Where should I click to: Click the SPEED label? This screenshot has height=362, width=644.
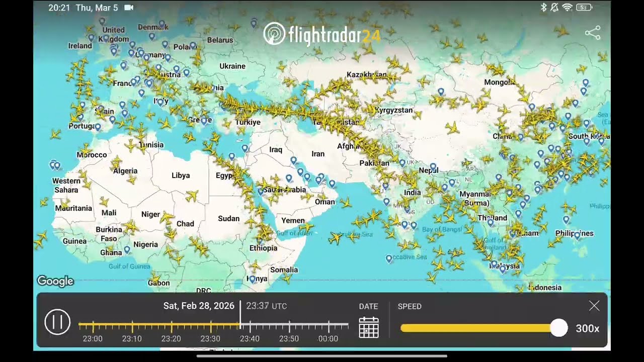coord(410,306)
